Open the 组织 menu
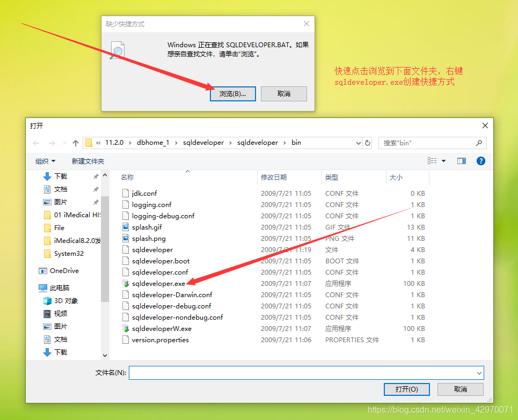 pyautogui.click(x=45, y=161)
